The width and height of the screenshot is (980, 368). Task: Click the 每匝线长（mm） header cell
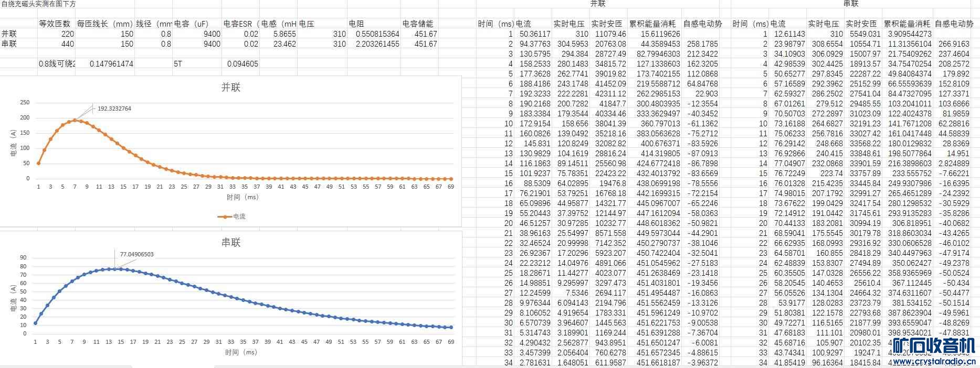(104, 24)
